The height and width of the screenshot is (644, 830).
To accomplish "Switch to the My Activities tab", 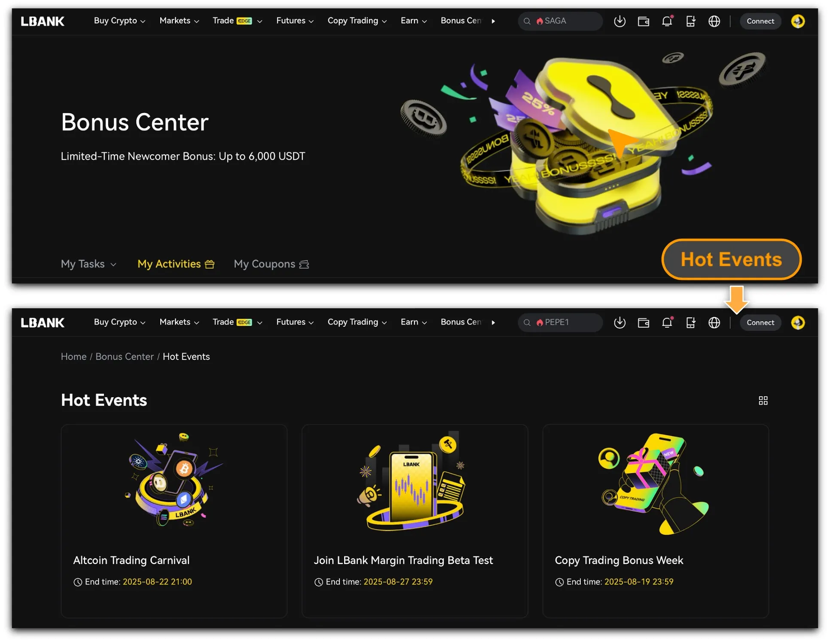I will pos(176,264).
